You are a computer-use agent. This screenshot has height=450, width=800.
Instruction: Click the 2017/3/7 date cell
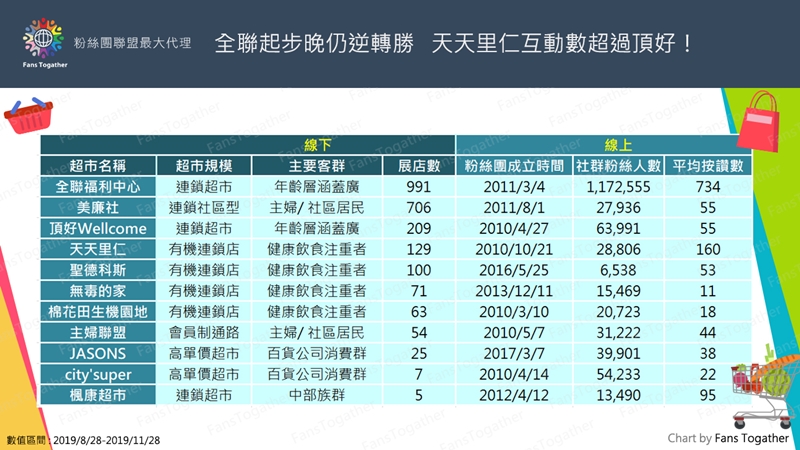point(514,354)
